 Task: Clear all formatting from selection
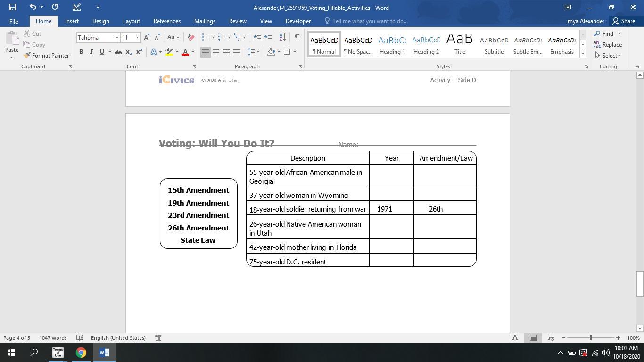tap(191, 38)
